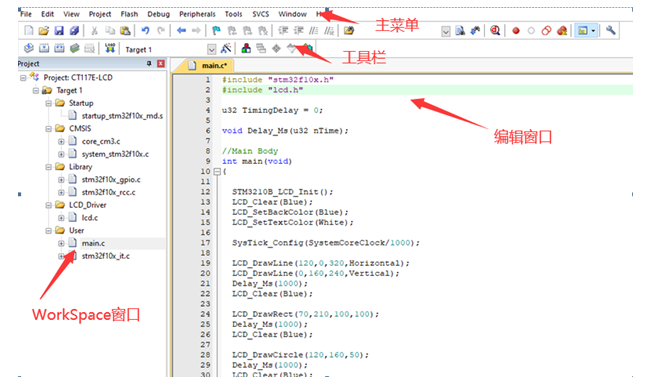
Task: Select main.c under the User folder
Action: tap(93, 243)
